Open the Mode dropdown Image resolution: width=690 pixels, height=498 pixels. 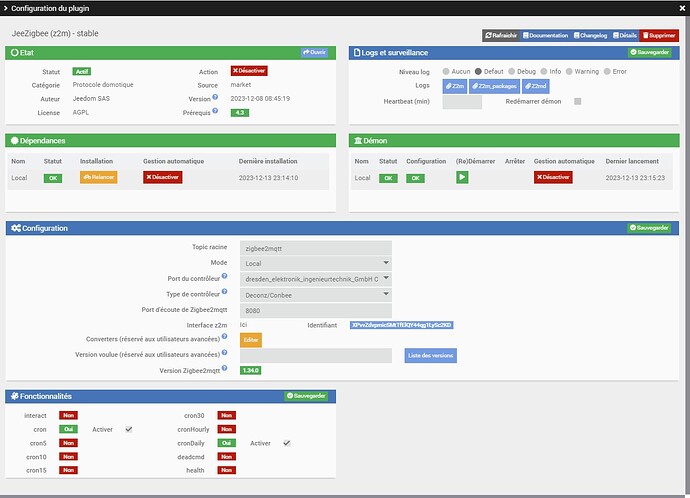pos(316,264)
